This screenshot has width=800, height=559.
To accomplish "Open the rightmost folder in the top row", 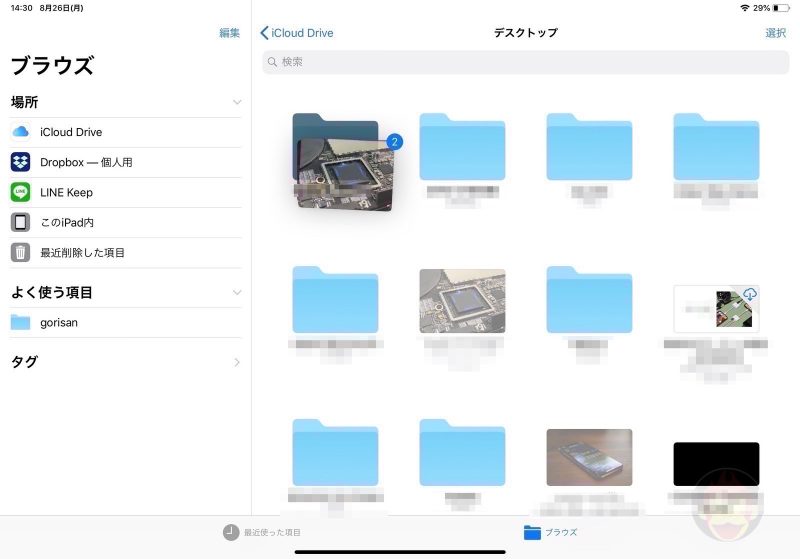I will [x=716, y=146].
